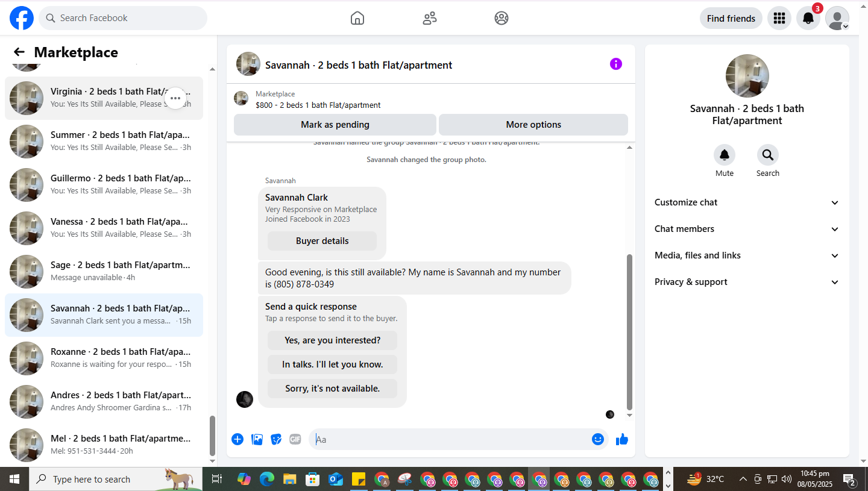This screenshot has height=491, width=868.
Task: Focus the Windows taskbar search box
Action: [115, 479]
